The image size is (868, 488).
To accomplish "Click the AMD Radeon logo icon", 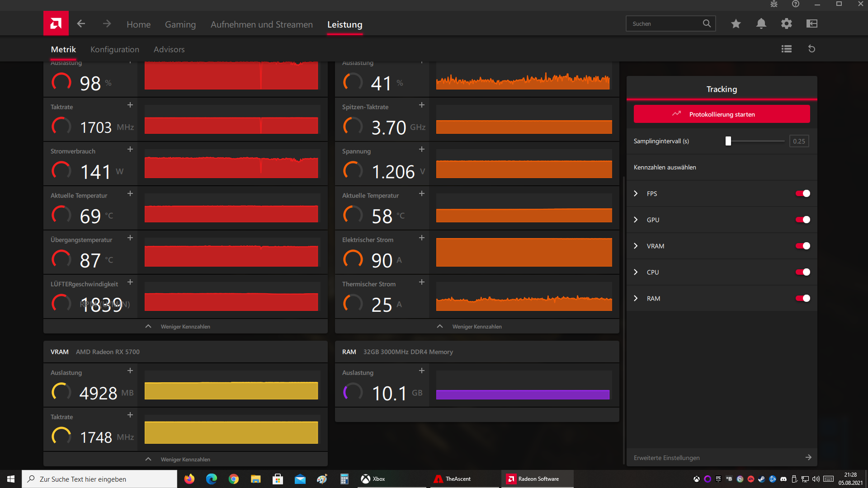I will pyautogui.click(x=56, y=23).
